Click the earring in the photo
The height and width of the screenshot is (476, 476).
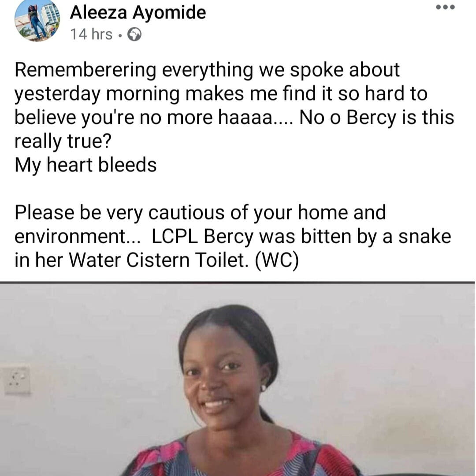tap(264, 388)
